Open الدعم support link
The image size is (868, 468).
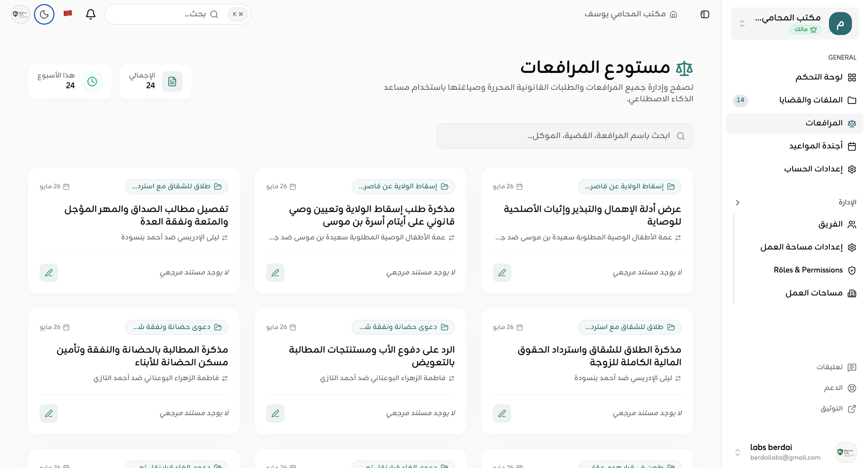point(840,388)
